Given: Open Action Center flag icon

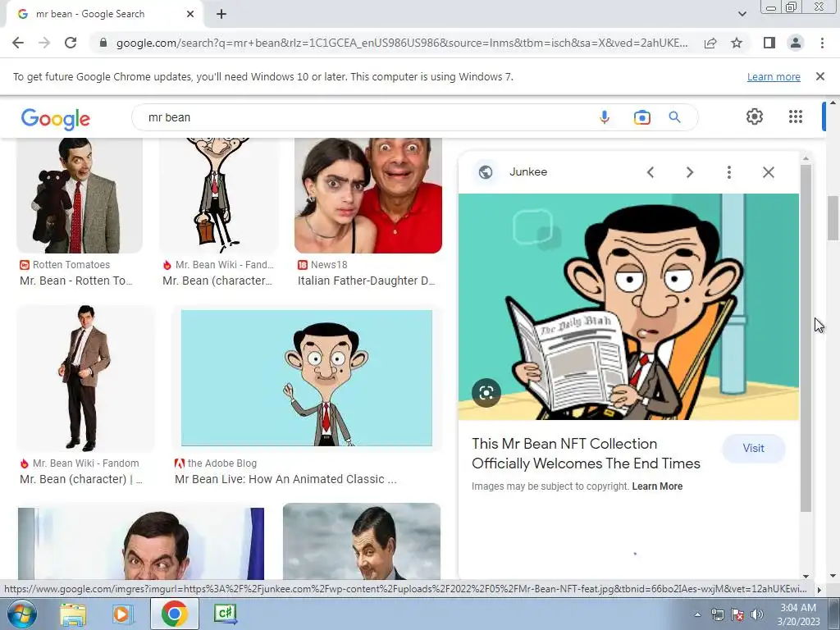Looking at the screenshot, I should pos(737,614).
